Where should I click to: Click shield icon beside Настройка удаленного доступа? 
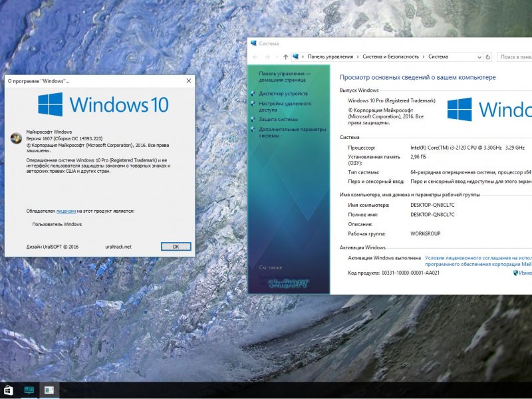pos(253,104)
